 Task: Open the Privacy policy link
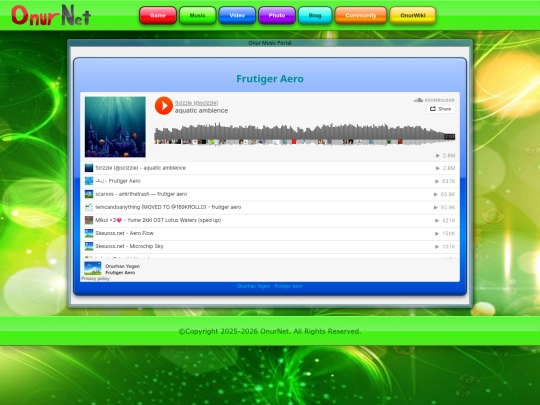(95, 278)
